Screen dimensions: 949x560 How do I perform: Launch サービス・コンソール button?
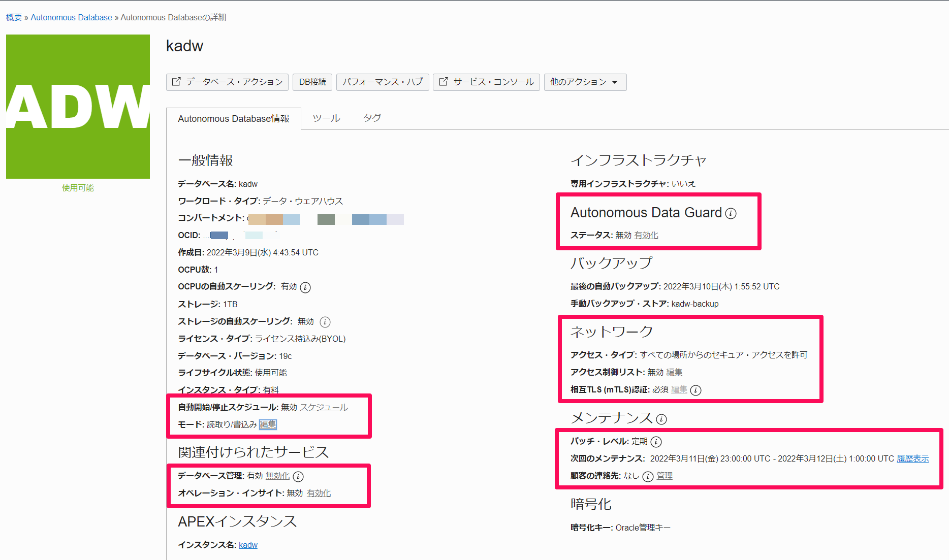click(x=486, y=82)
